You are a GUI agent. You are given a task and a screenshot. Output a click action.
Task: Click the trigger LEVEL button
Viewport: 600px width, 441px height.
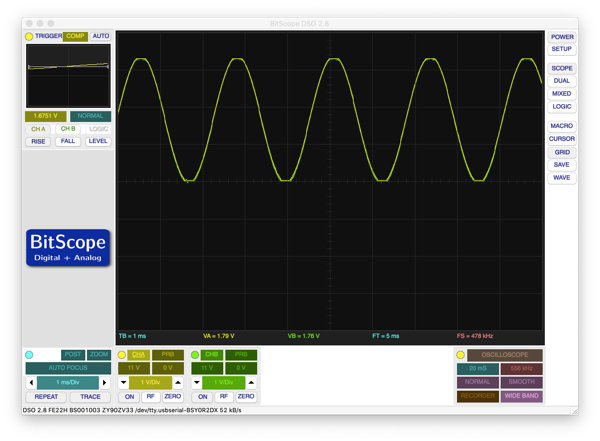[x=98, y=141]
